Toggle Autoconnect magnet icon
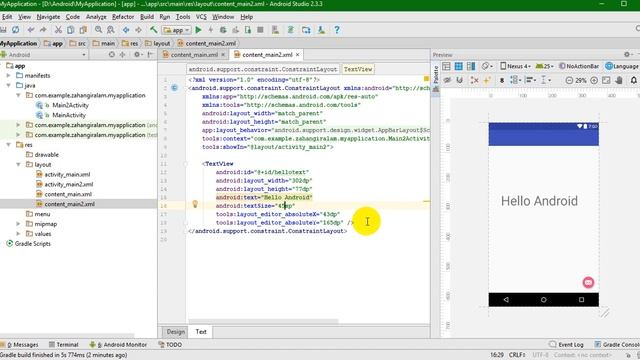This screenshot has height=360, width=640. click(x=460, y=80)
